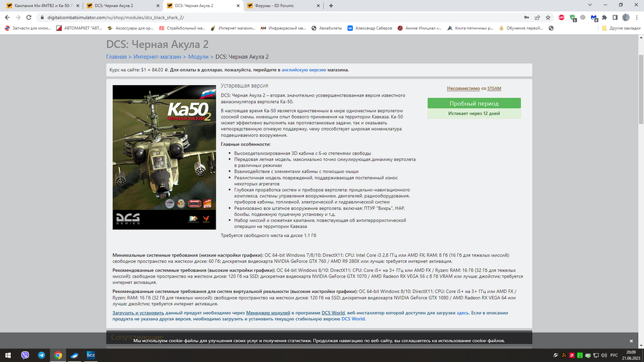Open the Менеджер модулей link

(x=268, y=312)
